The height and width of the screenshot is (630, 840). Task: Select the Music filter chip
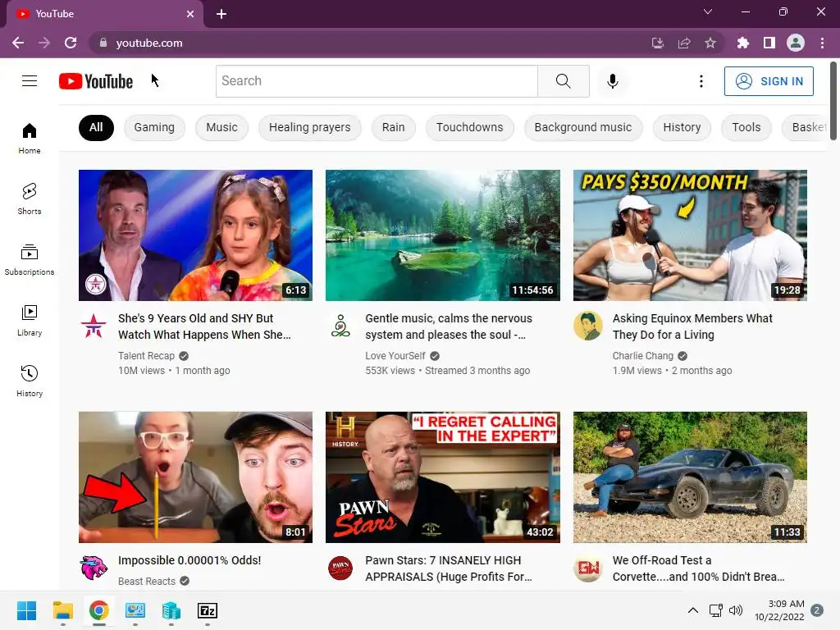point(221,127)
